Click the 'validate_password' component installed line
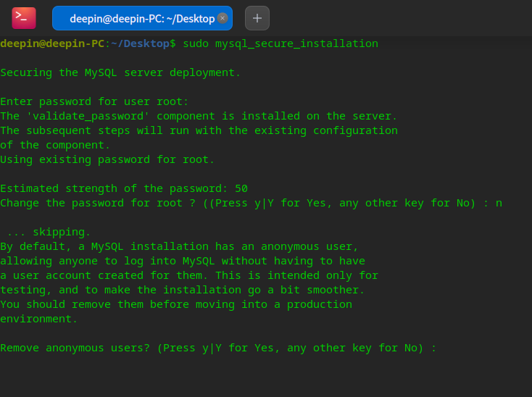 point(199,116)
